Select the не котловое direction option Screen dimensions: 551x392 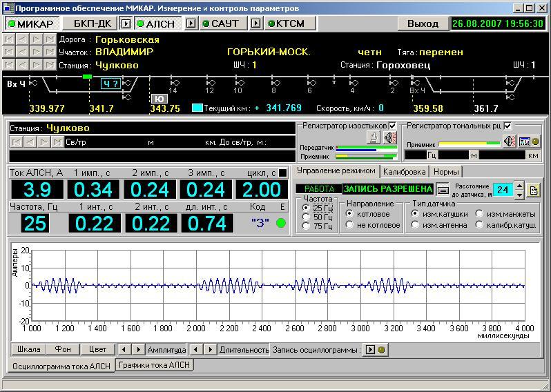click(350, 225)
